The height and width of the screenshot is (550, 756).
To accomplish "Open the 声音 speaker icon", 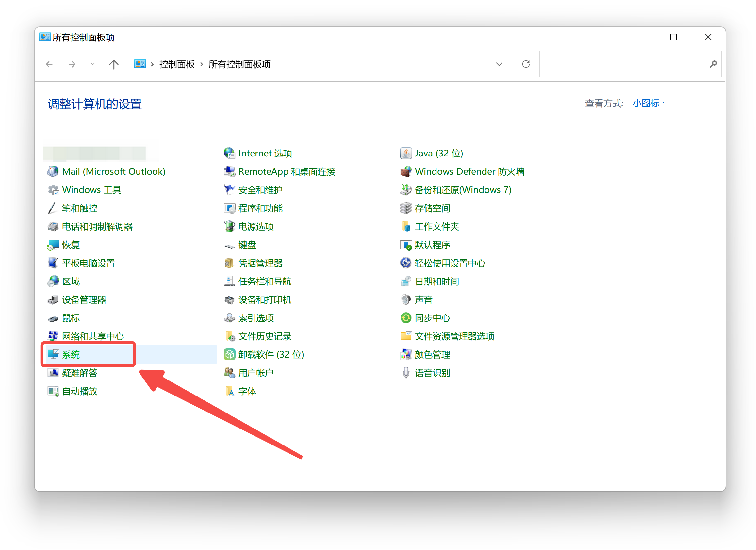I will (x=406, y=300).
